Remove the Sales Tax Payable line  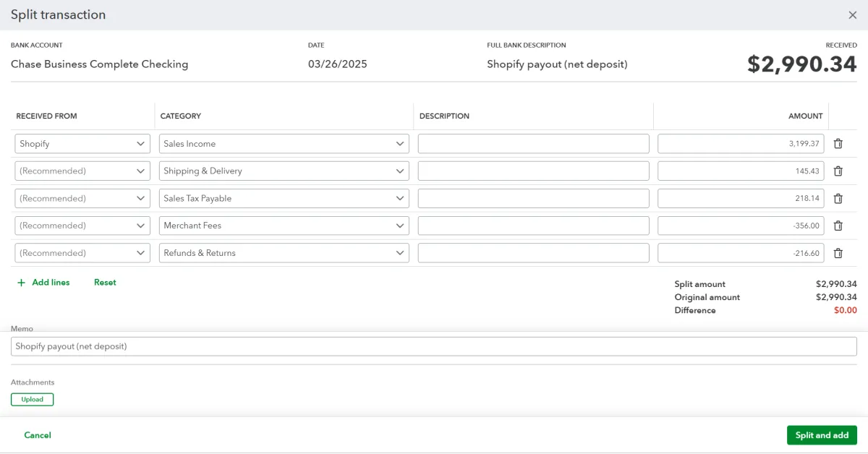coord(838,199)
